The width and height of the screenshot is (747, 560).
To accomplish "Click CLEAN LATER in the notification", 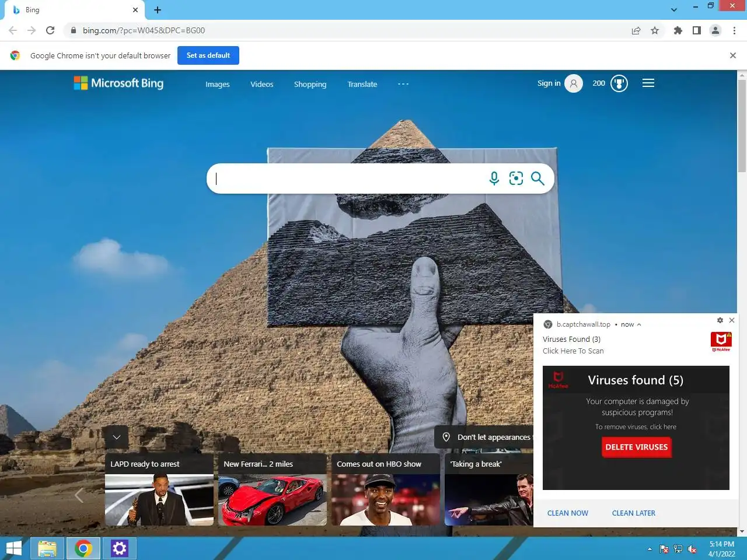I will click(634, 513).
